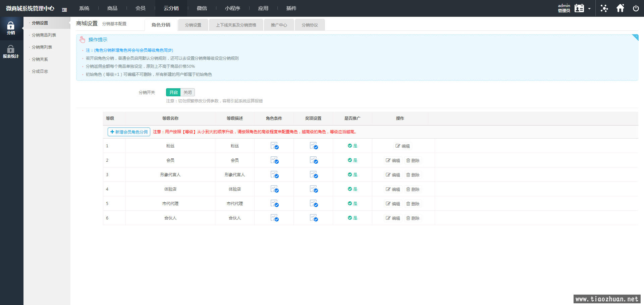The width and height of the screenshot is (644, 305).
Task: Switch 分销开关 to 开启
Action: click(x=173, y=92)
